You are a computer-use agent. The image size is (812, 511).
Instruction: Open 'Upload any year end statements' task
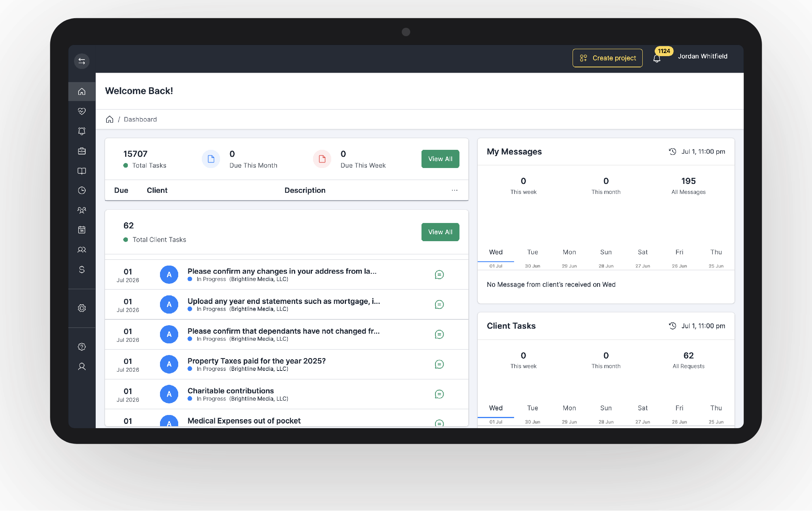pyautogui.click(x=284, y=301)
